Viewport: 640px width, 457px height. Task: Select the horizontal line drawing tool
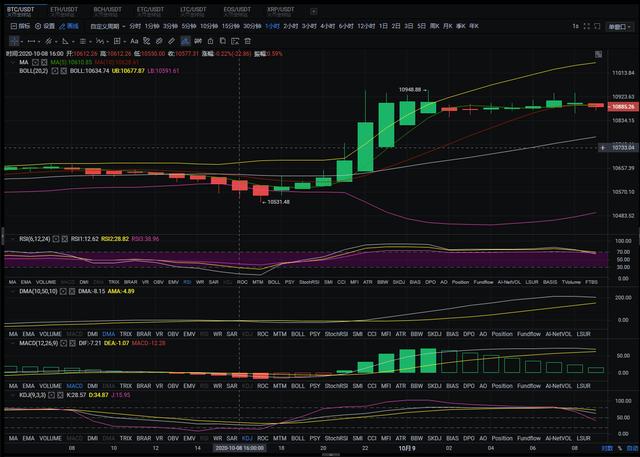[x=31, y=41]
